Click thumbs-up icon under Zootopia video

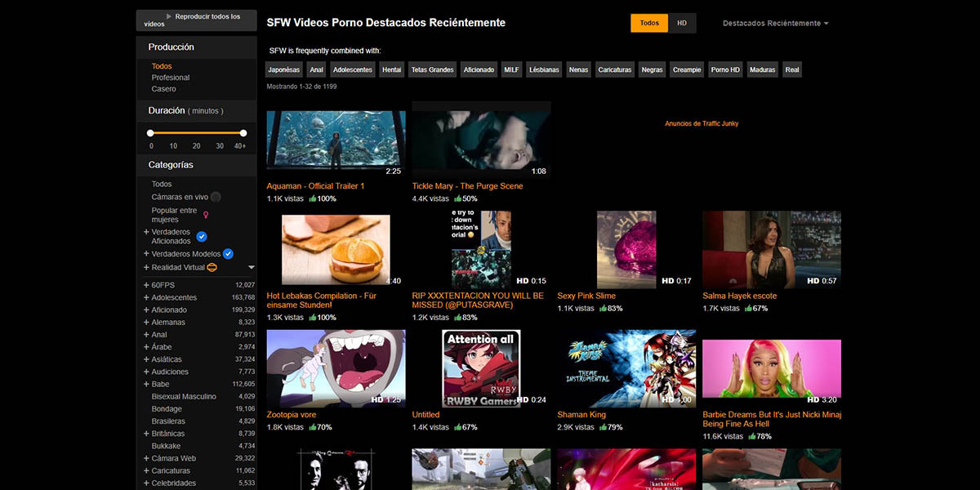tap(313, 427)
